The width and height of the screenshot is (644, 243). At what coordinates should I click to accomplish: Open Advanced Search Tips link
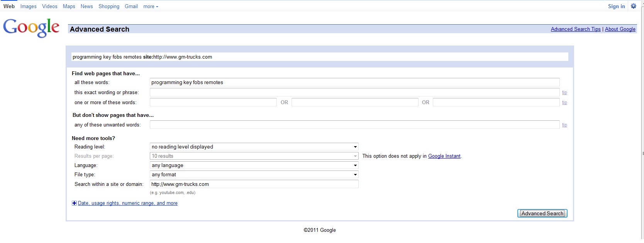point(576,29)
